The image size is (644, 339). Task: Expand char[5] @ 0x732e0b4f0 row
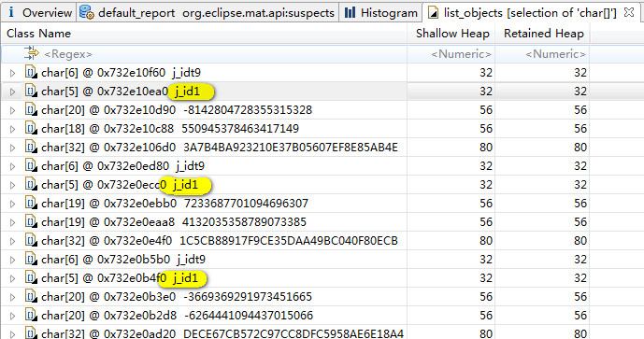pos(13,278)
